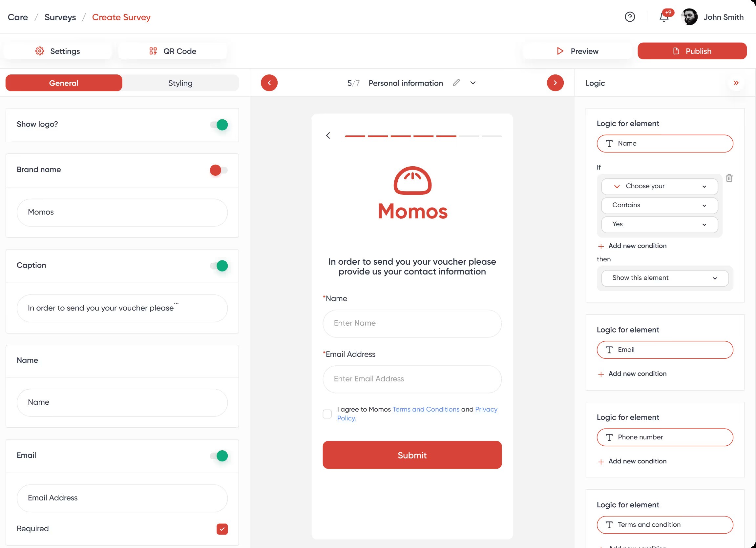Open the Terms and Conditions link
756x548 pixels.
point(426,409)
